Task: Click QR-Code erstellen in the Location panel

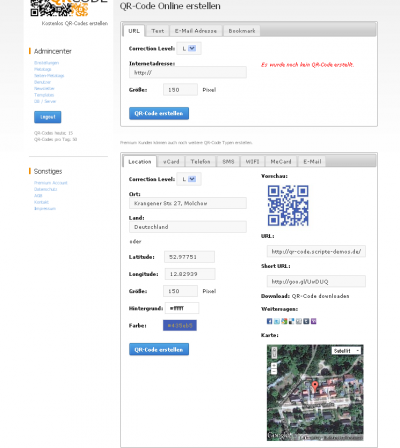Action: coord(159,349)
